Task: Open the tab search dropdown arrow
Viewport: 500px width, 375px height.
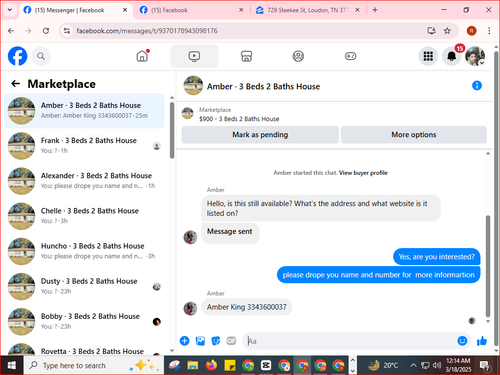Action: (10, 10)
